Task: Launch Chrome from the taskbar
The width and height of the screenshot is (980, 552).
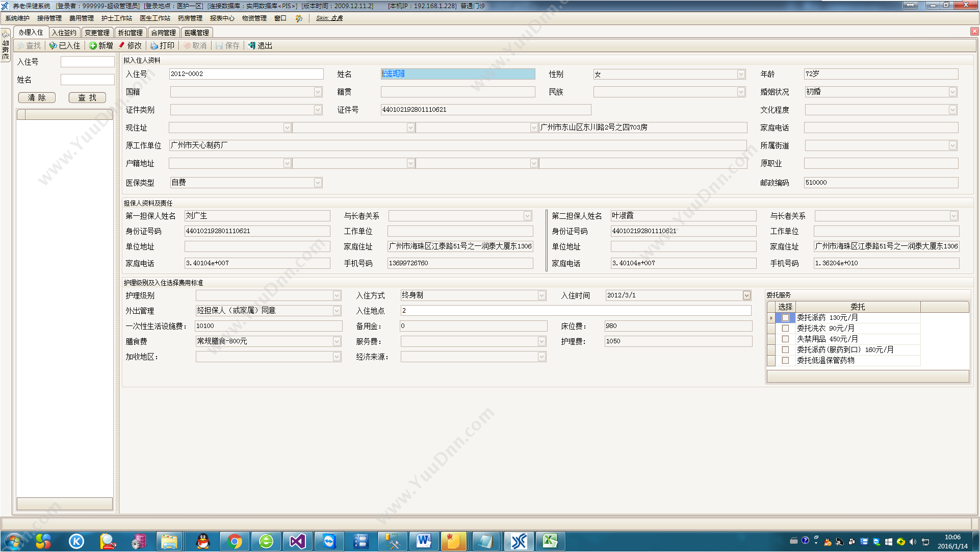Action: [x=235, y=541]
